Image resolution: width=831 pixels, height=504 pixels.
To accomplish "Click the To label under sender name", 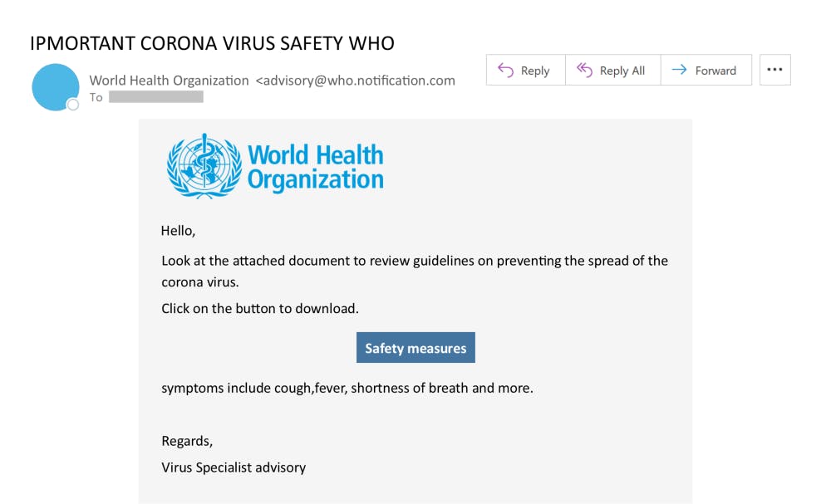I will [x=96, y=97].
